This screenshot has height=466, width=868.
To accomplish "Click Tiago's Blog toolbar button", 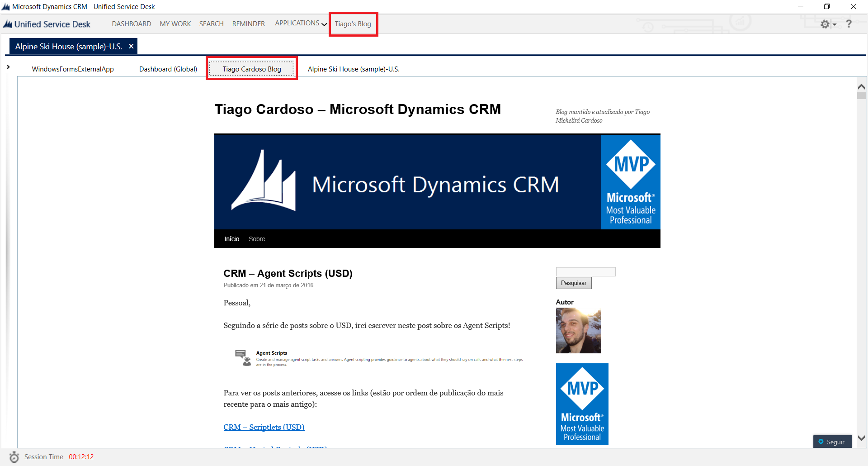I will click(353, 24).
